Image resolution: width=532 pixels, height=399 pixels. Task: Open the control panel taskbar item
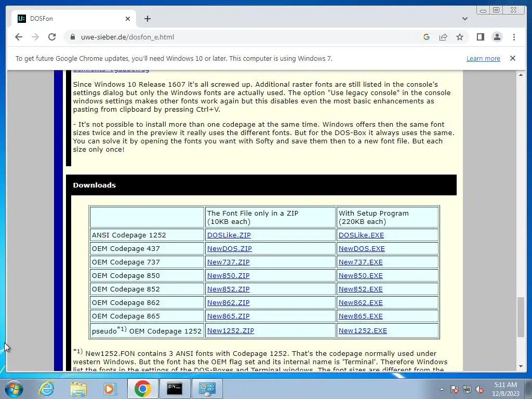(x=207, y=389)
